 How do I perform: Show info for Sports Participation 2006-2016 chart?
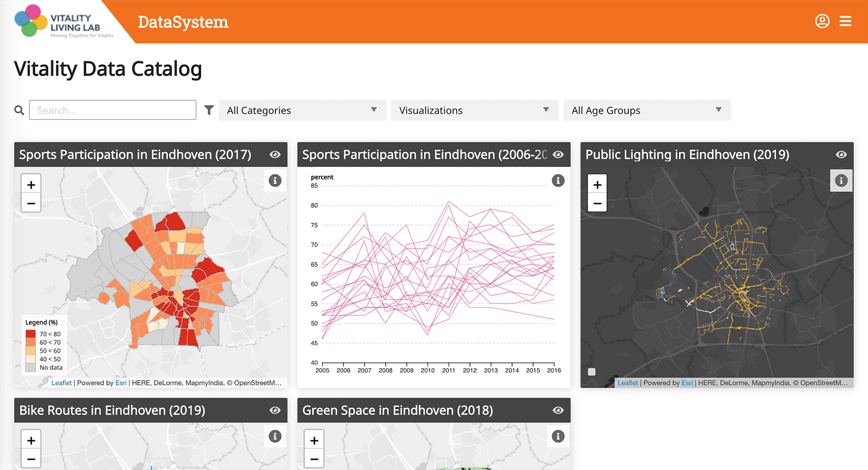click(x=558, y=181)
